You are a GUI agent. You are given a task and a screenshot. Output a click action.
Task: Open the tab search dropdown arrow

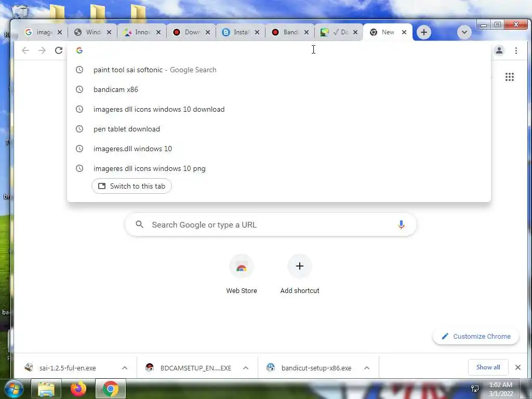(x=464, y=32)
